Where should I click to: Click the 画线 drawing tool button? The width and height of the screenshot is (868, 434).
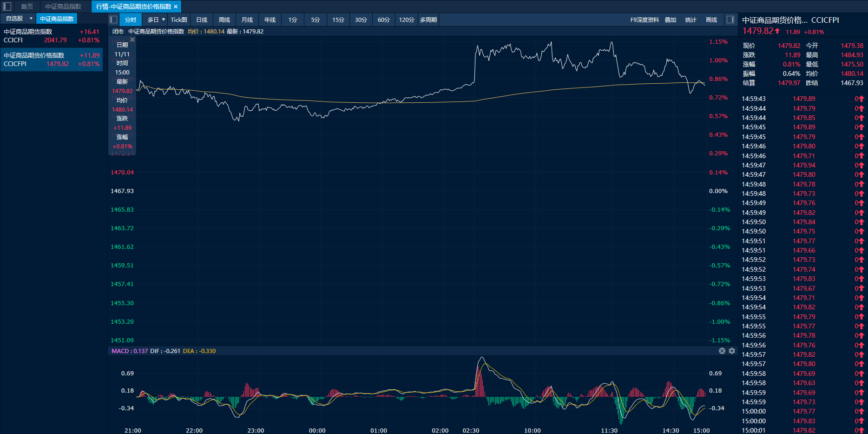(711, 20)
